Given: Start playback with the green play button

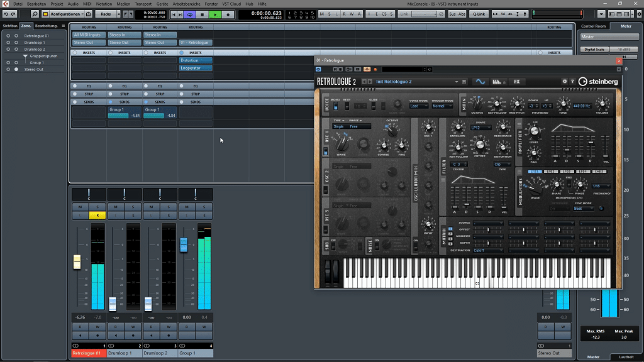Looking at the screenshot, I should [215, 14].
